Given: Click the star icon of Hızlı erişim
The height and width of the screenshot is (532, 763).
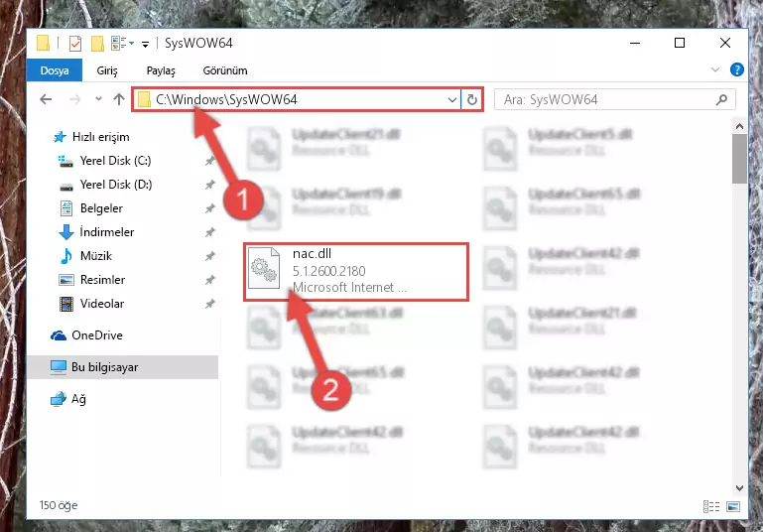Looking at the screenshot, I should (60, 137).
